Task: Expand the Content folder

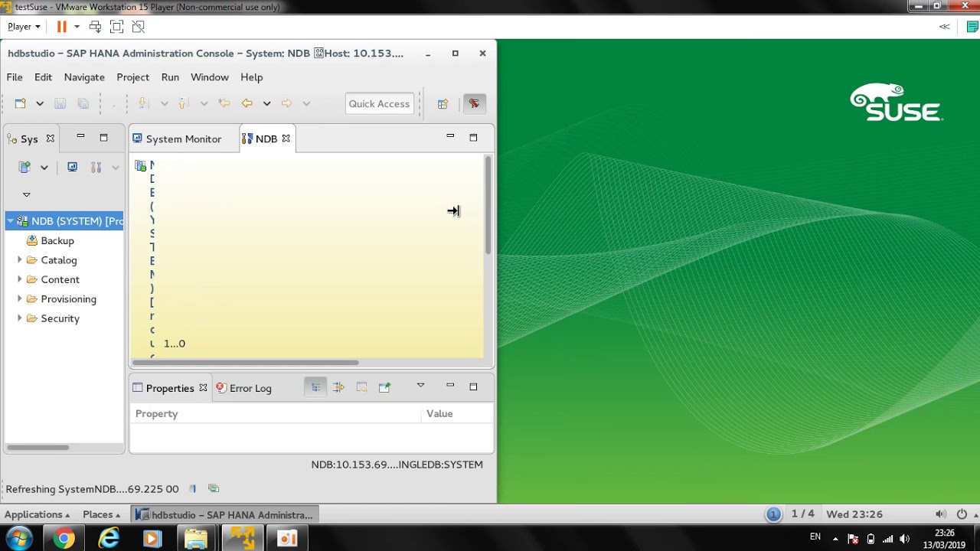Action: point(20,279)
